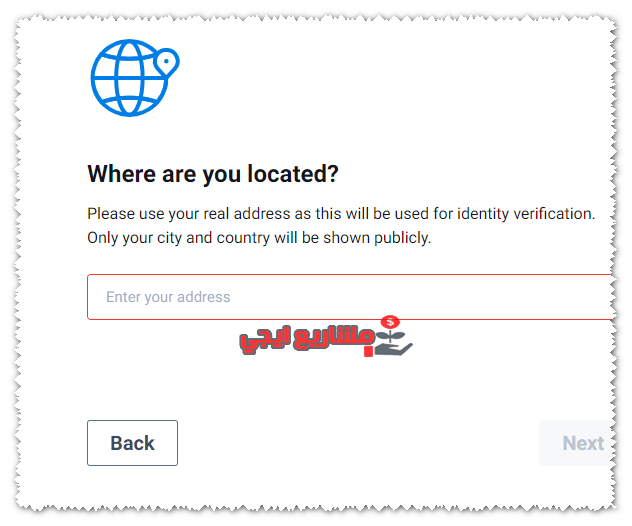The height and width of the screenshot is (526, 632).
Task: Click the red bottom border of the address field
Action: [351, 319]
